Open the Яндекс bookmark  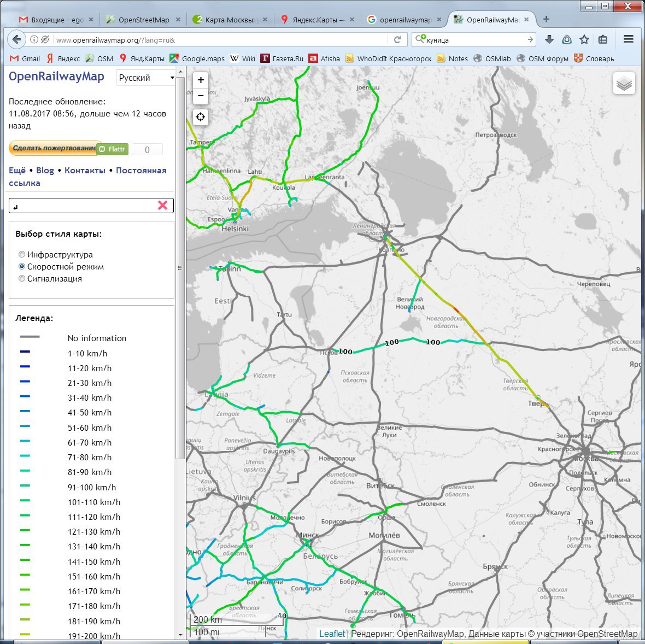[63, 58]
